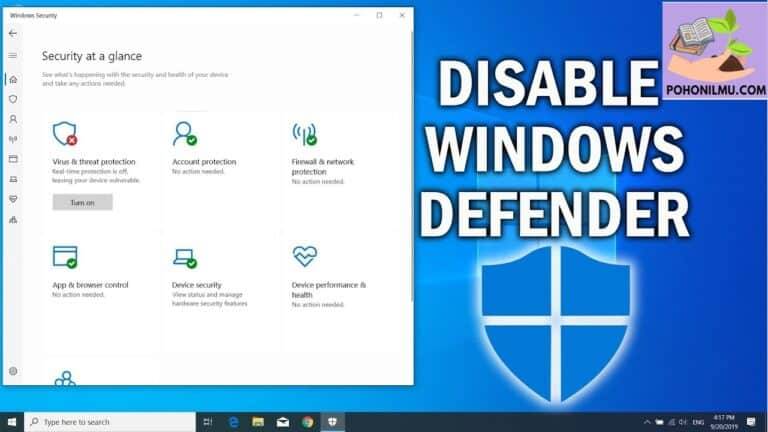Click the Account protection tile icon
Viewport: 768px width, 432px height.
(x=185, y=134)
